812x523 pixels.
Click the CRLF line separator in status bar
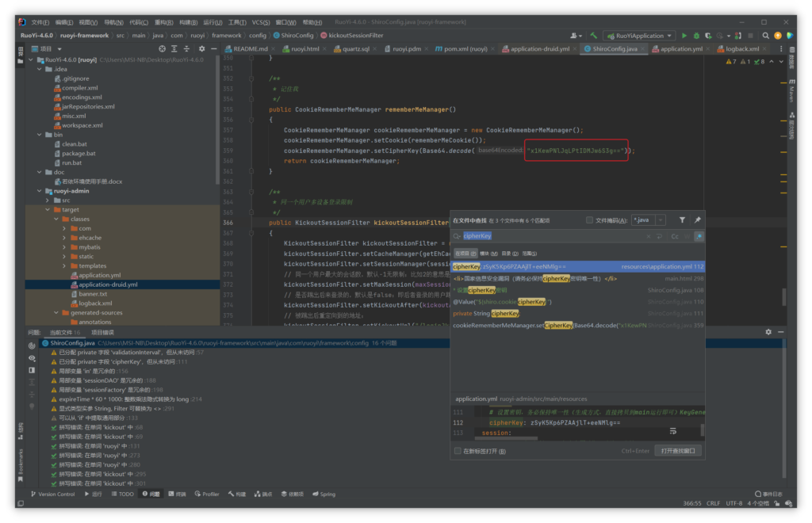coord(713,503)
